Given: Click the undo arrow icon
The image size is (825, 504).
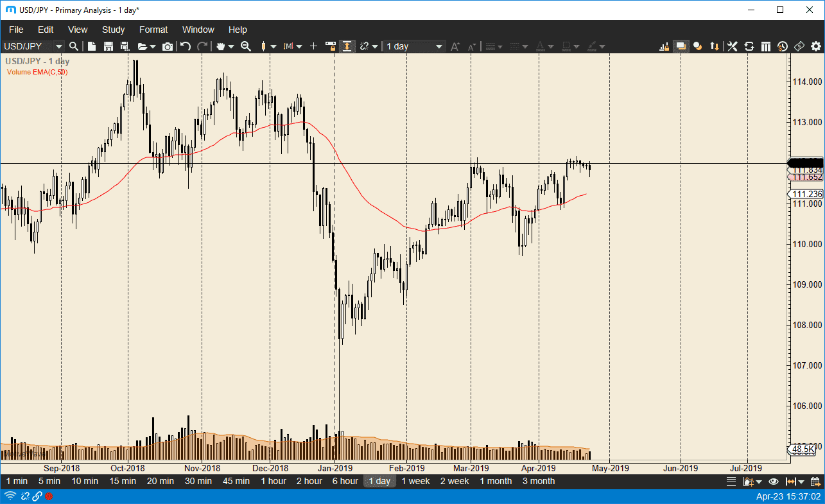Looking at the screenshot, I should click(x=186, y=46).
